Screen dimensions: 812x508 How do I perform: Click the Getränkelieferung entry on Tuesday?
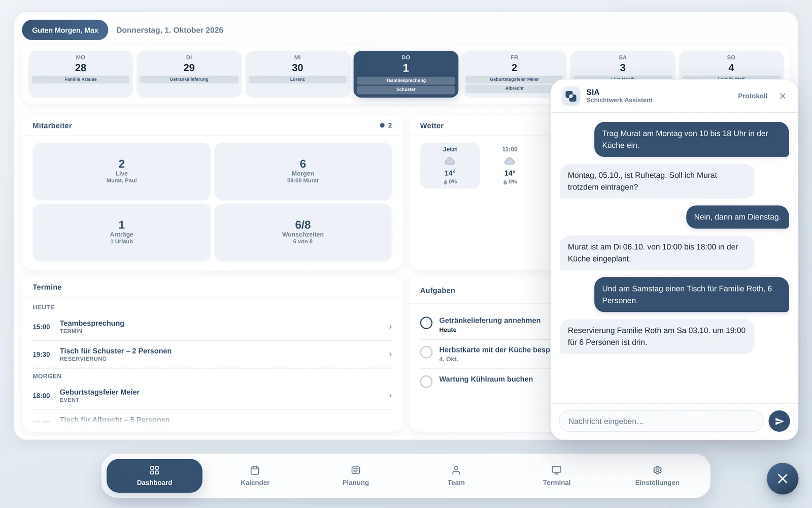coord(189,79)
